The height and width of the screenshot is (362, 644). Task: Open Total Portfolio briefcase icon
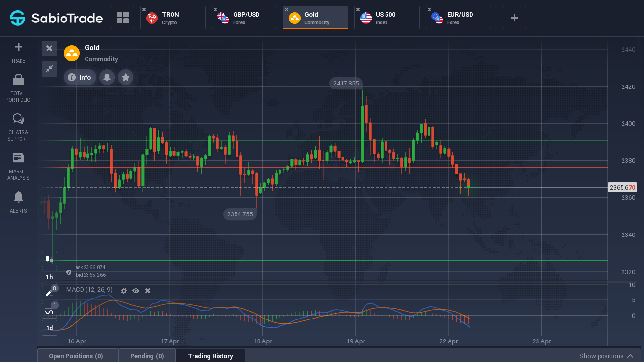tap(19, 80)
